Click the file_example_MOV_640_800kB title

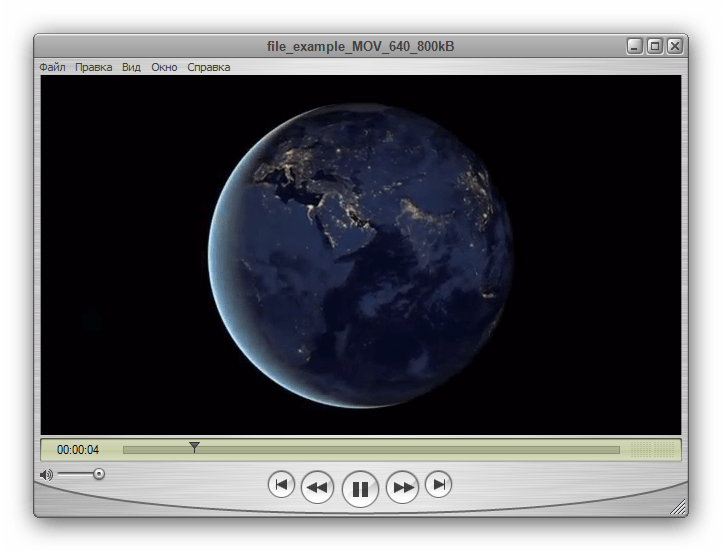[361, 46]
